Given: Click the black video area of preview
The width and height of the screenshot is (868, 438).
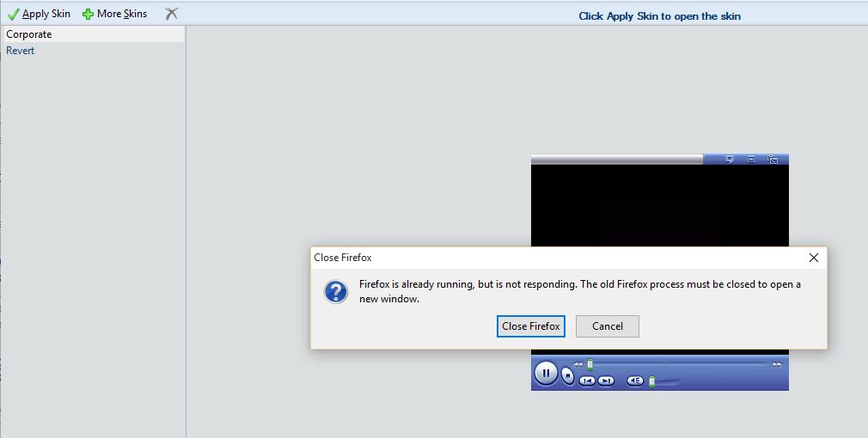Looking at the screenshot, I should pyautogui.click(x=660, y=206).
